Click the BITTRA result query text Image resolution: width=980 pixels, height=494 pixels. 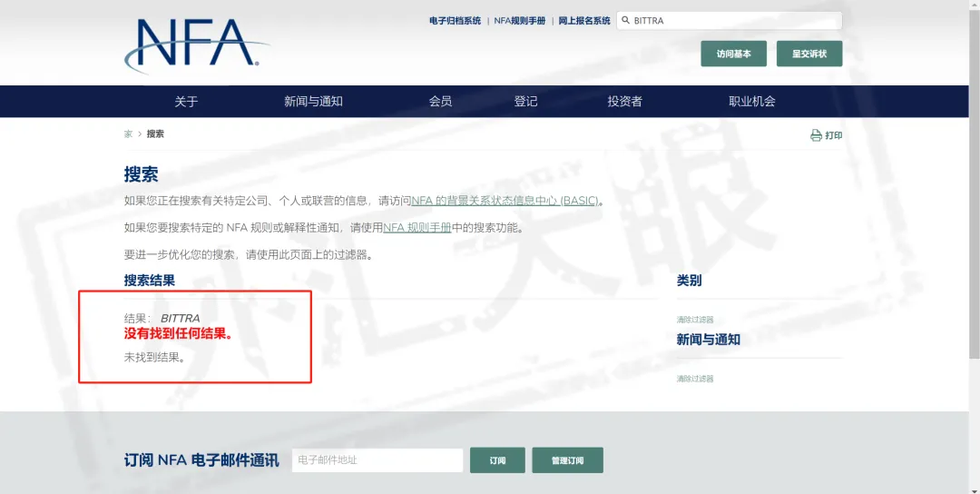[x=181, y=319]
